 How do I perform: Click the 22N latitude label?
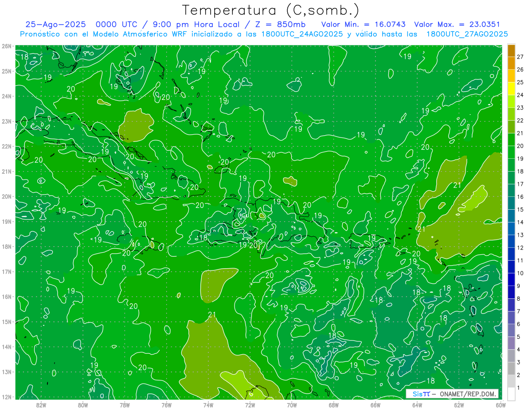6,146
